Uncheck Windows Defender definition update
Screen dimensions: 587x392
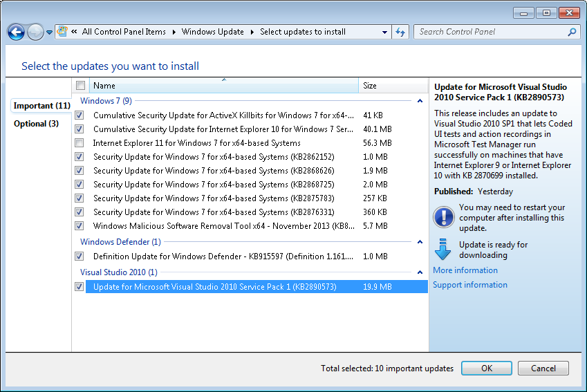click(x=80, y=256)
